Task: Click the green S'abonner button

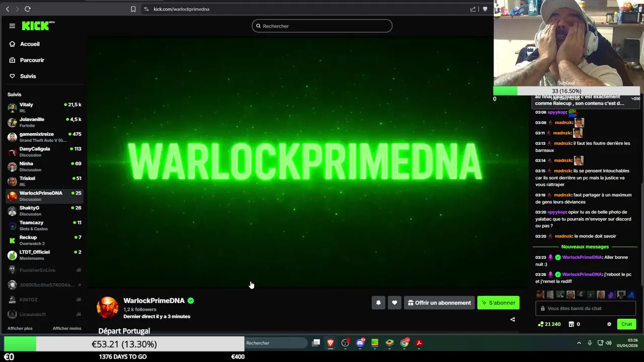Action: [498, 303]
